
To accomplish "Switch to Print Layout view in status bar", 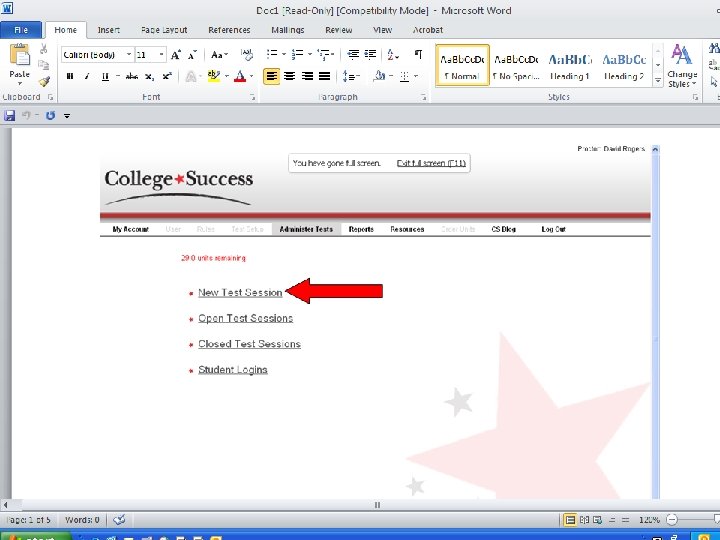I will point(570,520).
